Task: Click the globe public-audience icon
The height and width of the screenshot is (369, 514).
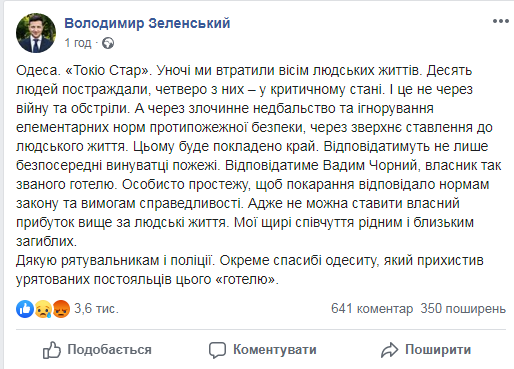Action: [x=108, y=43]
